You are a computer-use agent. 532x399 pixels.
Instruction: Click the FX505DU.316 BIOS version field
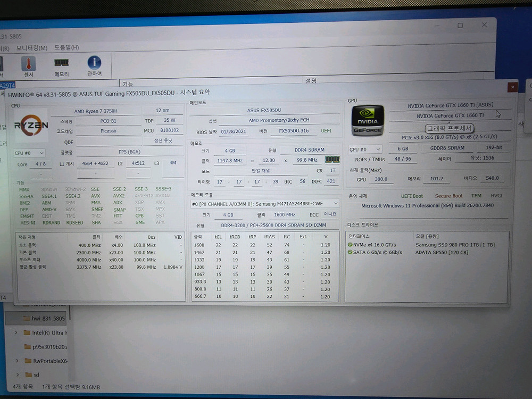tap(294, 131)
